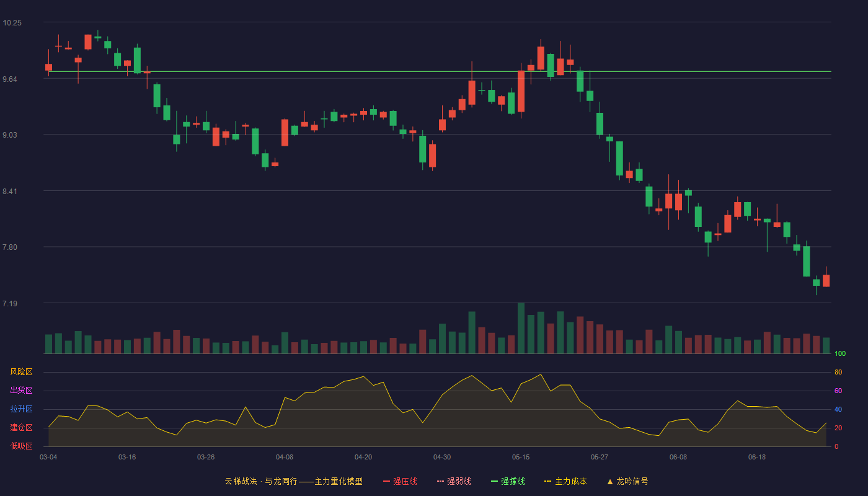Image resolution: width=868 pixels, height=496 pixels.
Task: Click the 10.25 price axis label
Action: pyautogui.click(x=12, y=23)
